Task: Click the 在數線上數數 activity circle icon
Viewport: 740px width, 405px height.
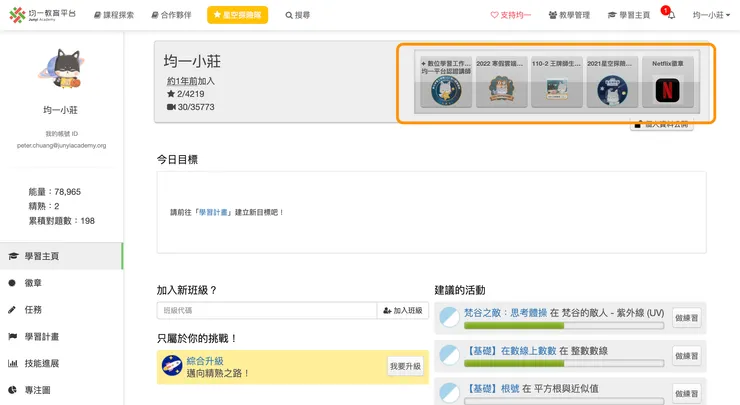Action: (449, 355)
